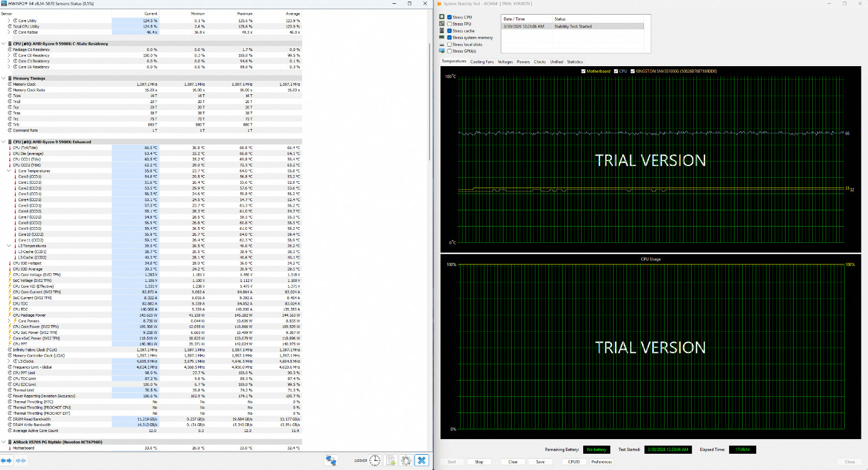
Task: Expand the Core C0 Residency row
Action: tap(9, 55)
